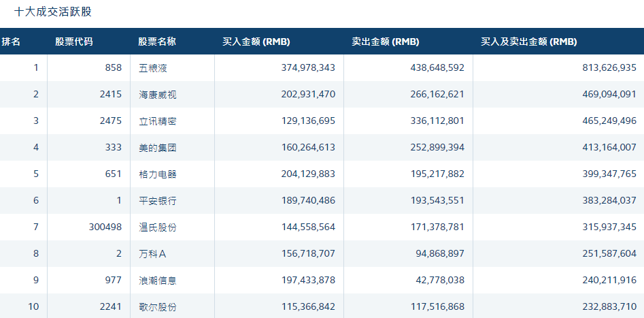This screenshot has width=644, height=318.
Task: Select stock name 五粮液
Action: pos(153,68)
